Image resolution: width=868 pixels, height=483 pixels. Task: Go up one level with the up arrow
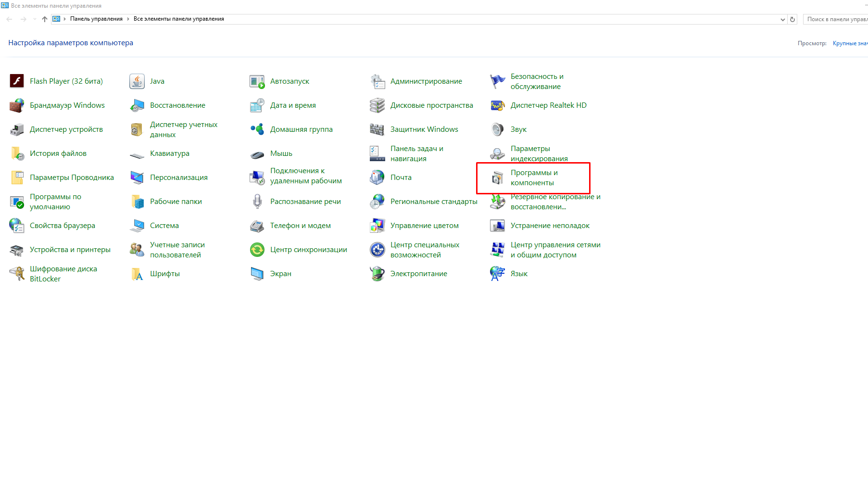tap(45, 19)
